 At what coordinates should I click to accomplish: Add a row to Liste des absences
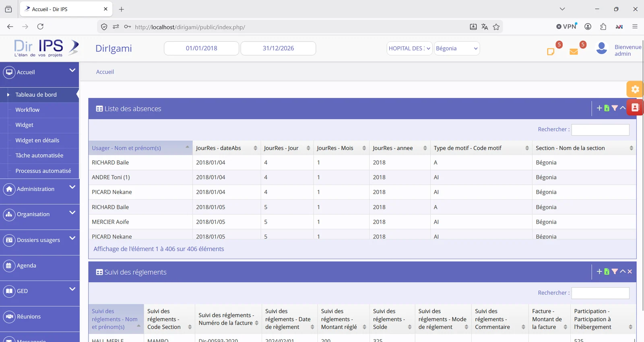pos(599,108)
